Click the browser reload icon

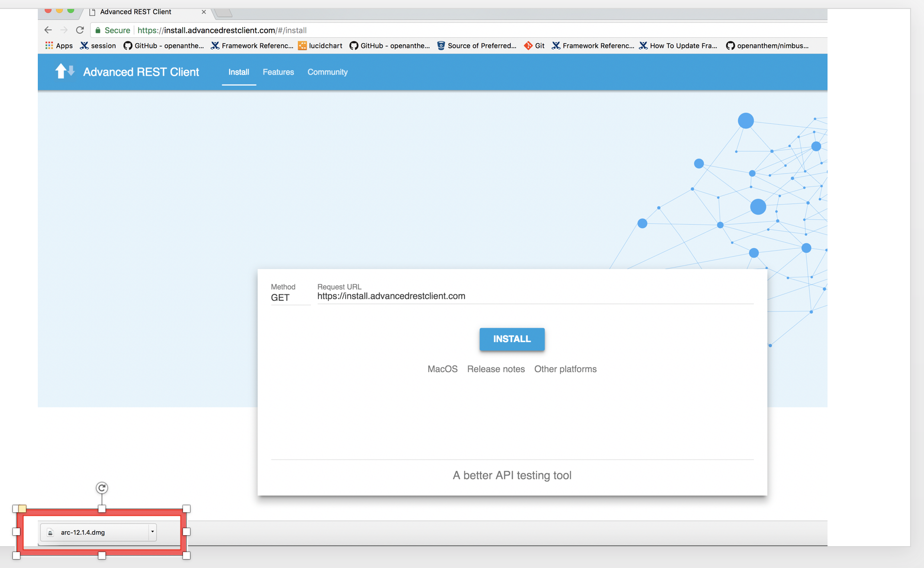[x=80, y=30]
